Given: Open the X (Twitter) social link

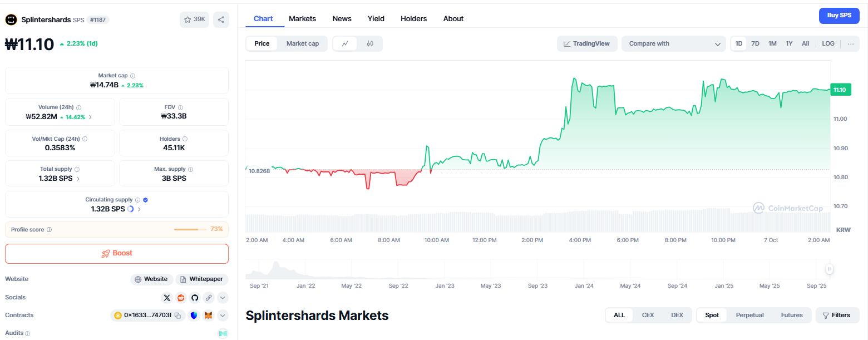Looking at the screenshot, I should pos(167,297).
